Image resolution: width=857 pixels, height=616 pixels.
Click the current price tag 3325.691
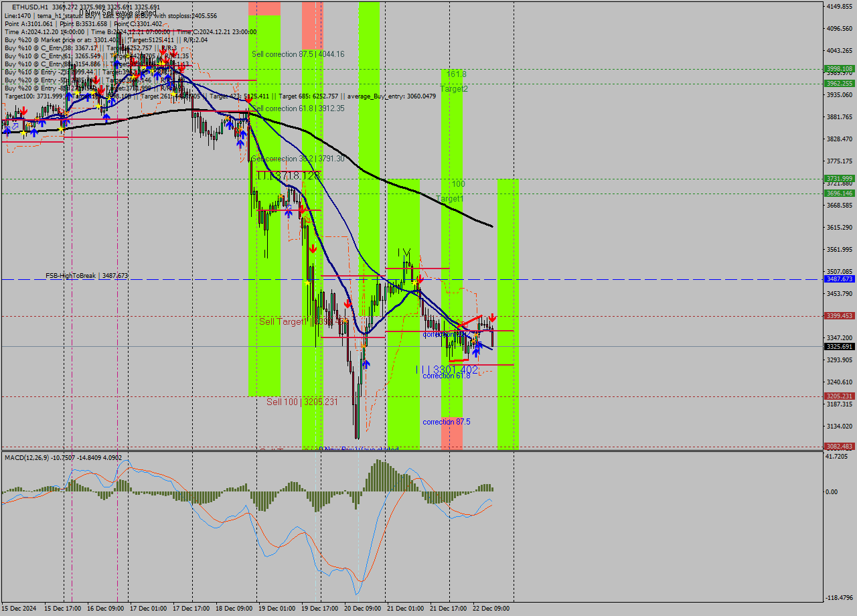[839, 346]
